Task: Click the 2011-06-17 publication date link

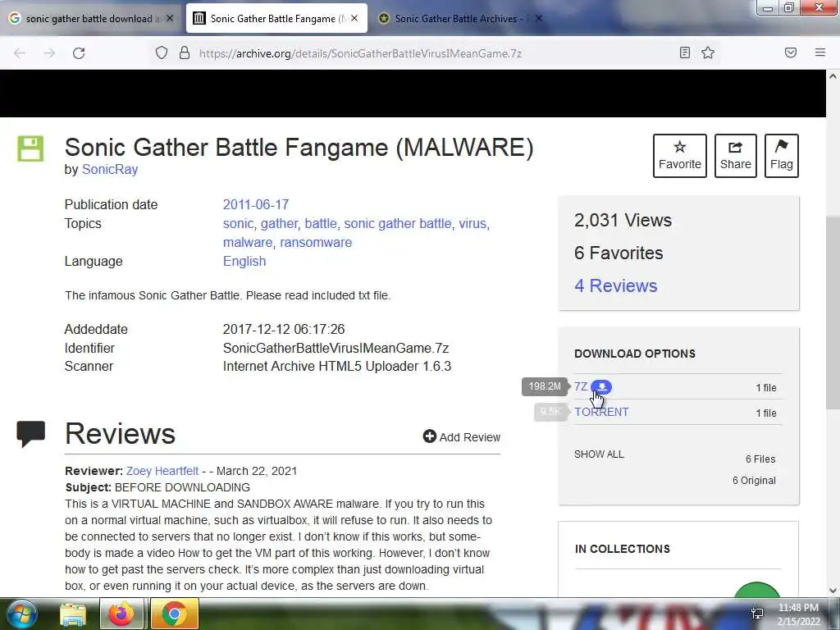Action: 256,204
